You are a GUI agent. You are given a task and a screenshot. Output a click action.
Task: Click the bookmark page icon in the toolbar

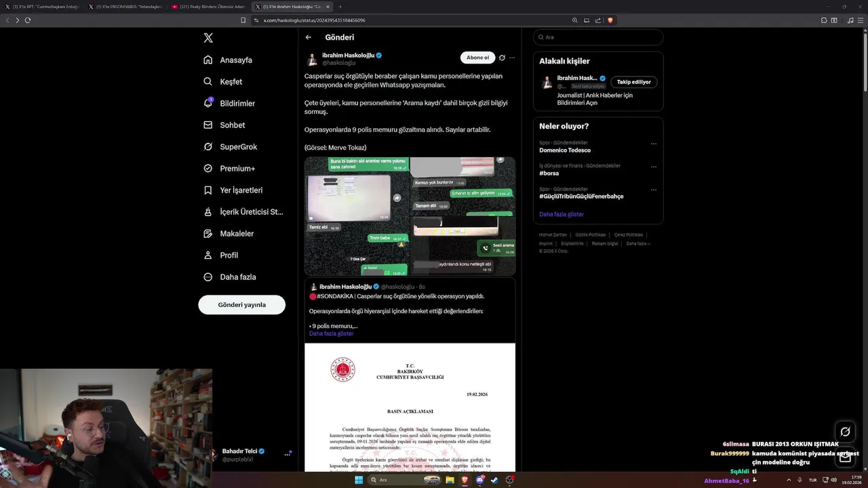coord(243,20)
